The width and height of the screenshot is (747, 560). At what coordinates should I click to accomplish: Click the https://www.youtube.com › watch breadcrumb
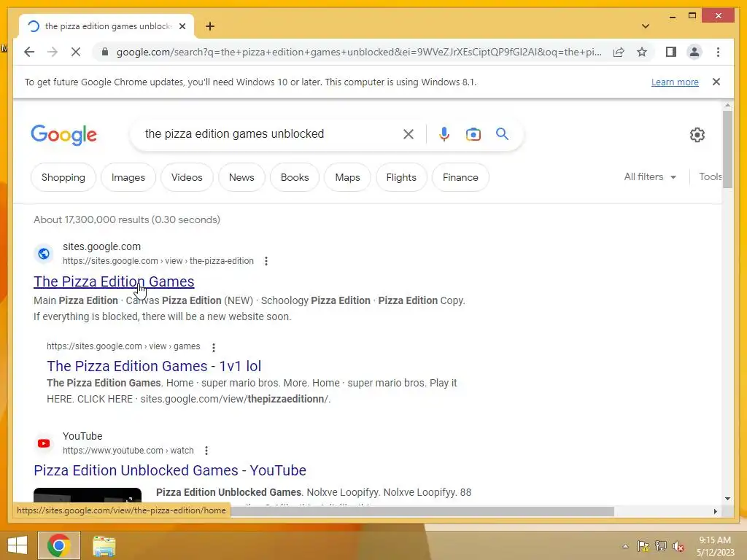(128, 451)
